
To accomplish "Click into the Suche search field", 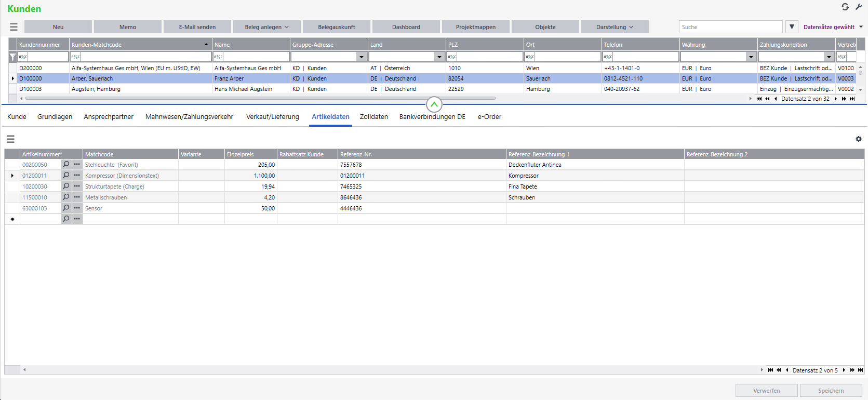I will [x=730, y=27].
